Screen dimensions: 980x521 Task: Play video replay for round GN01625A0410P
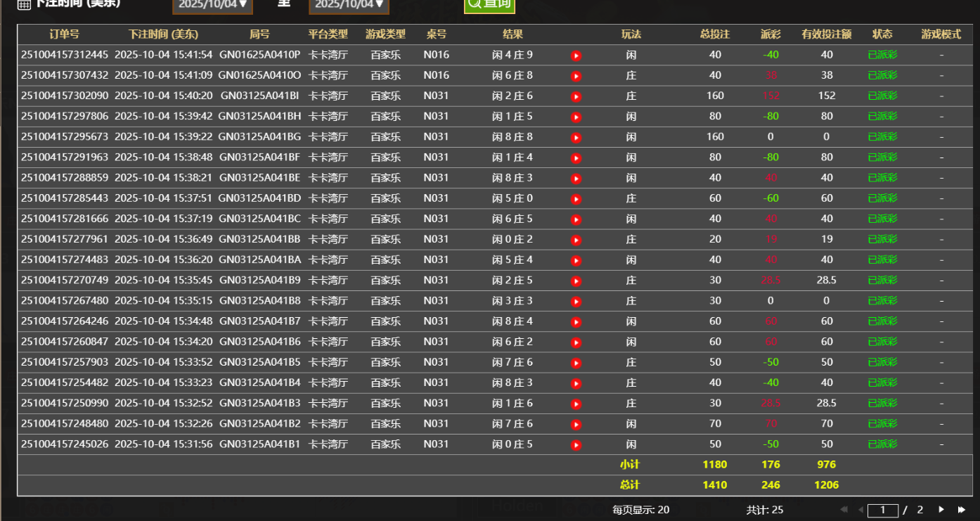[x=576, y=56]
